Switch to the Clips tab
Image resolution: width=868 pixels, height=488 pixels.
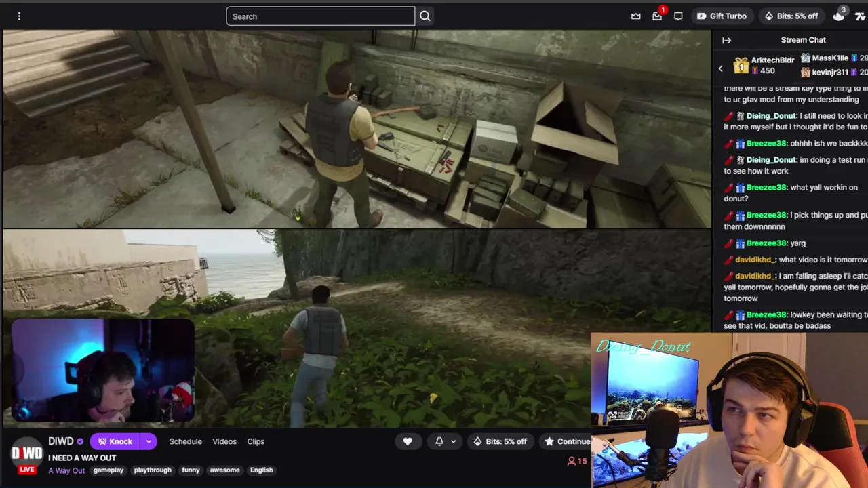point(256,441)
